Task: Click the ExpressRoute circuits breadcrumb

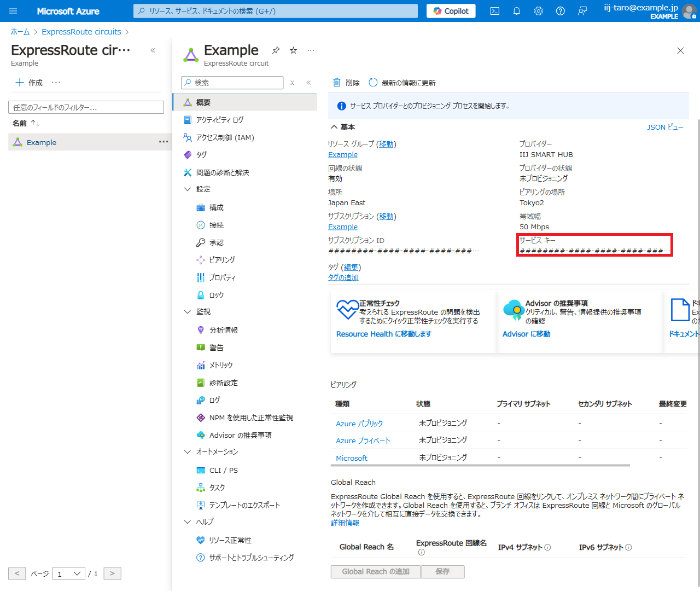Action: (81, 32)
